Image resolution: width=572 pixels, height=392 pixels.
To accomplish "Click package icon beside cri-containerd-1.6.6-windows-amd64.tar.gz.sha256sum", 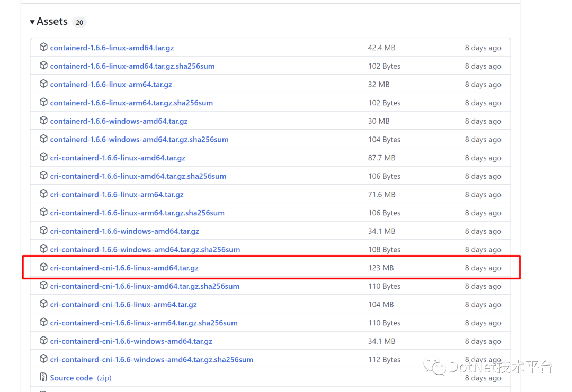I will [43, 249].
